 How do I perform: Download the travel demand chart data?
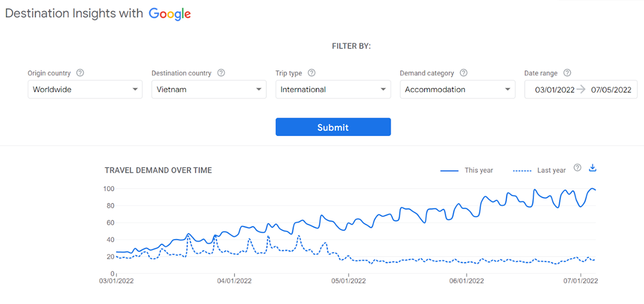pos(592,168)
